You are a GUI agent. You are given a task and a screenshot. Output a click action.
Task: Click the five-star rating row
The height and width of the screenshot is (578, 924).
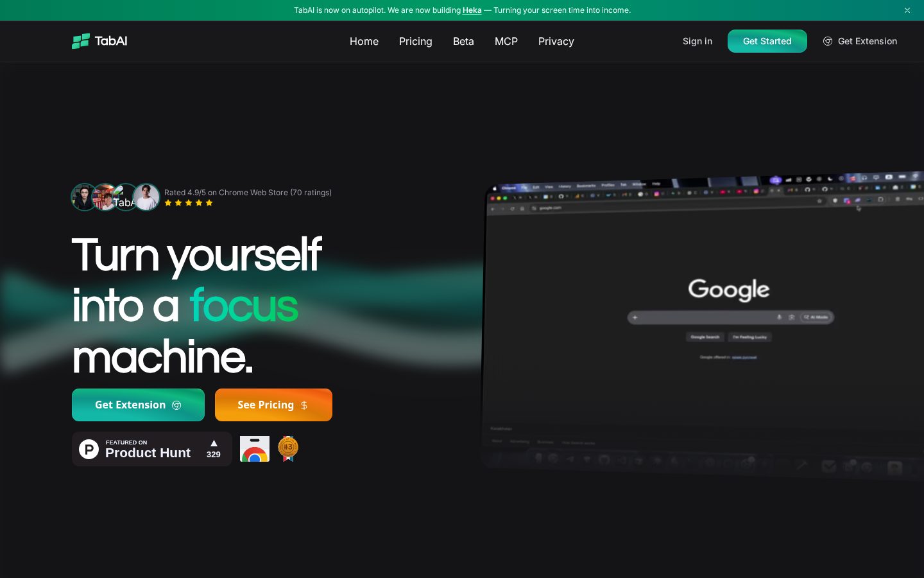[x=189, y=203]
